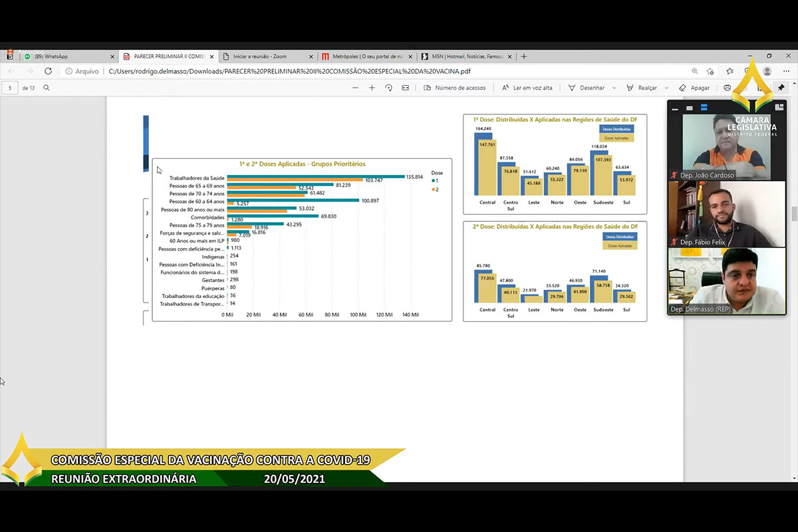Screen dimensions: 798x532
Task: Print the PDF document
Action: pyautogui.click(x=727, y=88)
